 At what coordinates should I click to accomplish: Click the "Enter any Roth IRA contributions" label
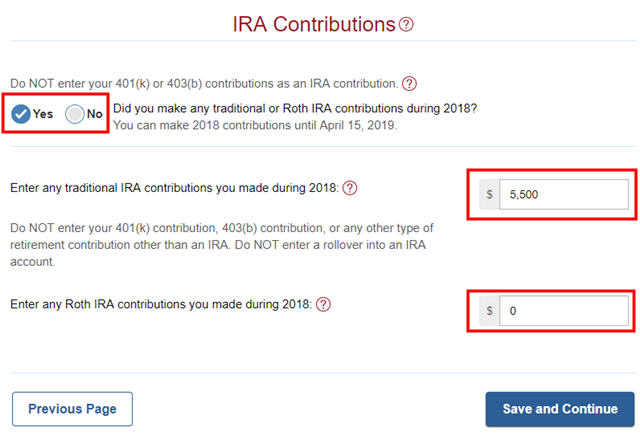[x=161, y=304]
